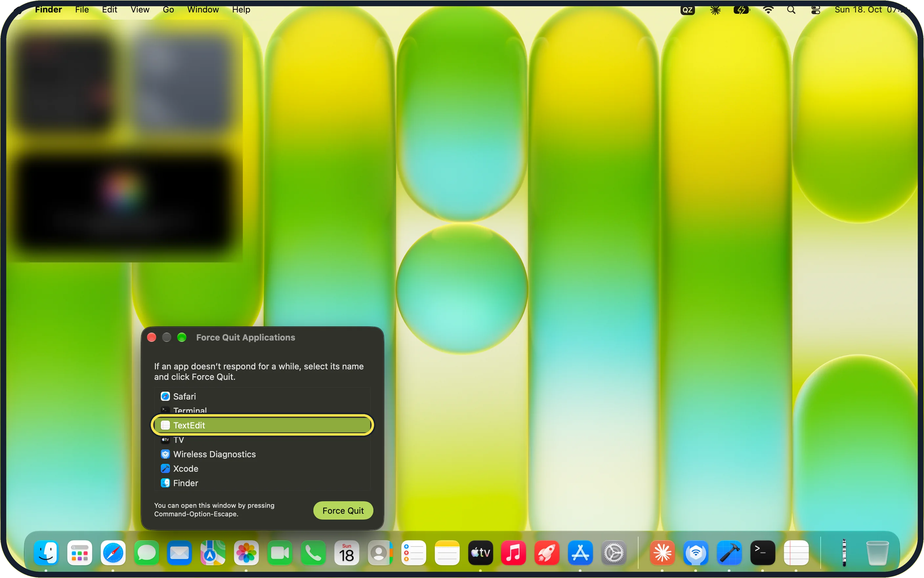The height and width of the screenshot is (578, 924).
Task: Open the Edit menu
Action: click(x=109, y=10)
